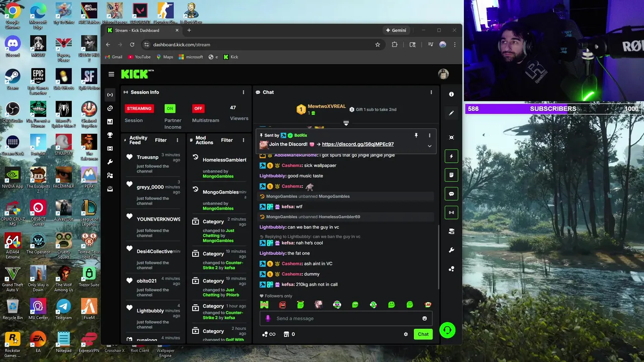644x362 pixels.
Task: Select the Stream - Kick Dashboard tab
Action: point(143,30)
